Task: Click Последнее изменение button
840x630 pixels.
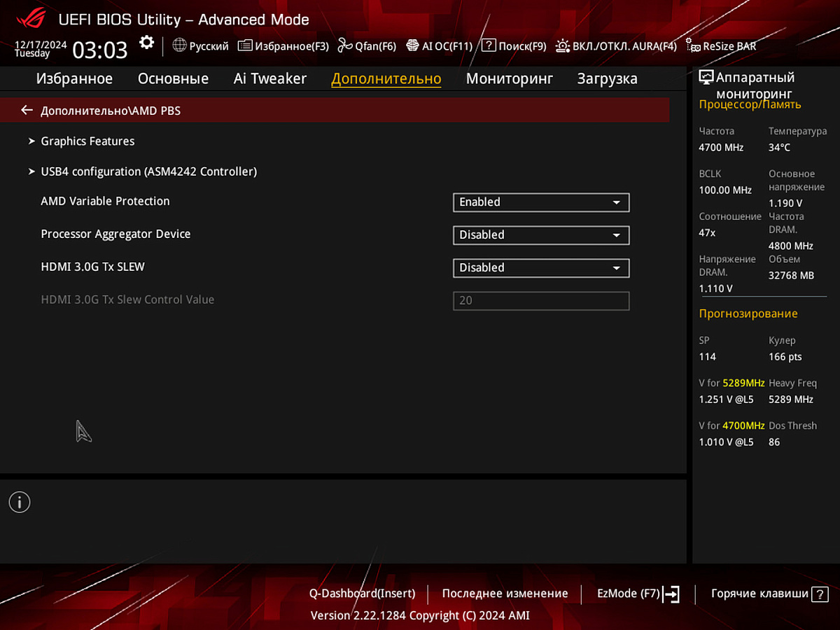Action: (505, 593)
